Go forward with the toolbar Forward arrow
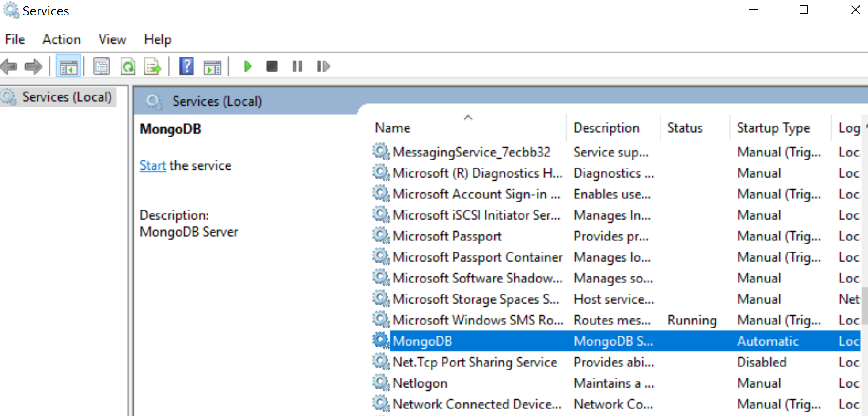 click(33, 67)
